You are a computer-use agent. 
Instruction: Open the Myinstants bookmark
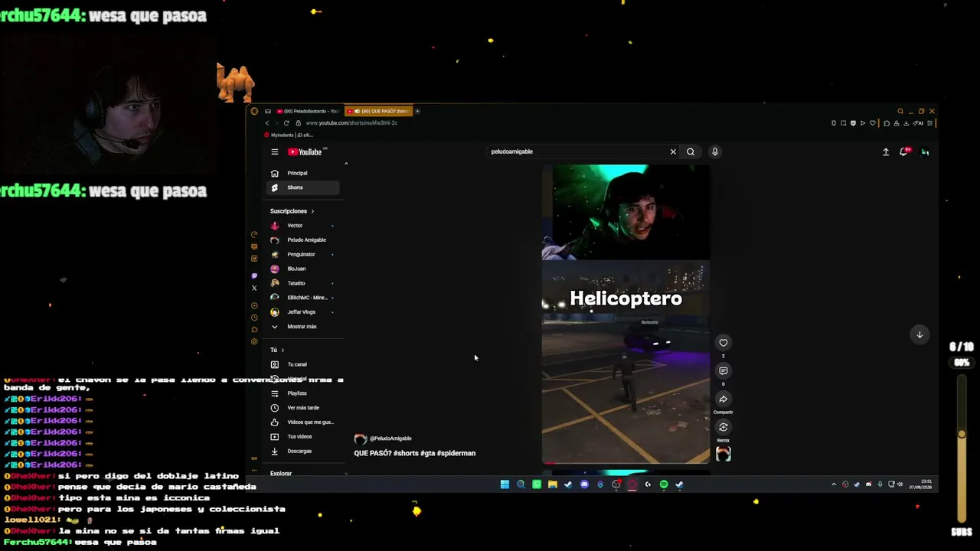[288, 135]
